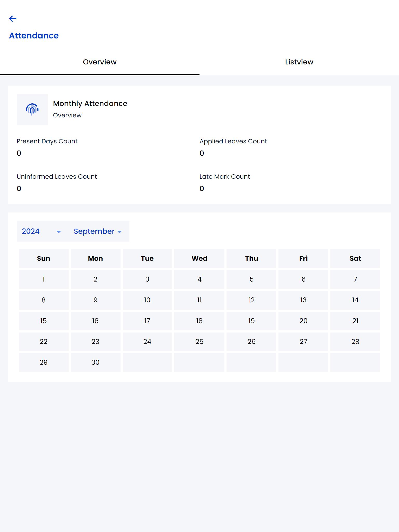Open the September month dropdown
This screenshot has height=532, width=399.
tap(98, 231)
